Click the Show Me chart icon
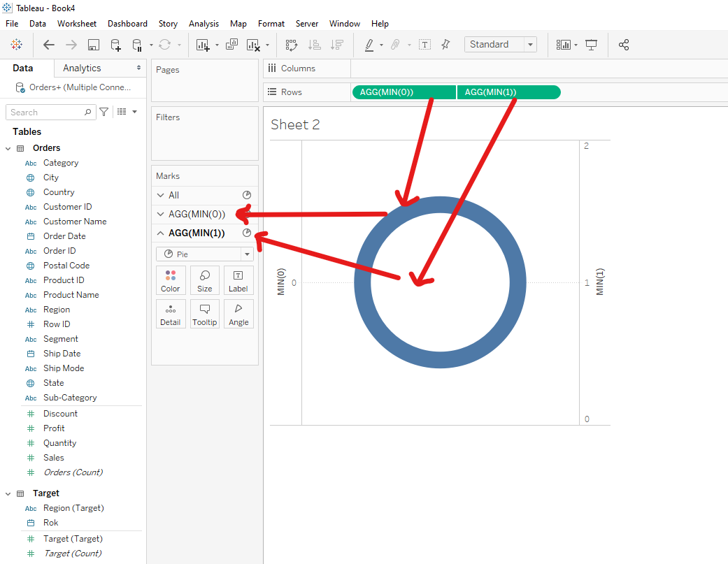 pyautogui.click(x=564, y=45)
